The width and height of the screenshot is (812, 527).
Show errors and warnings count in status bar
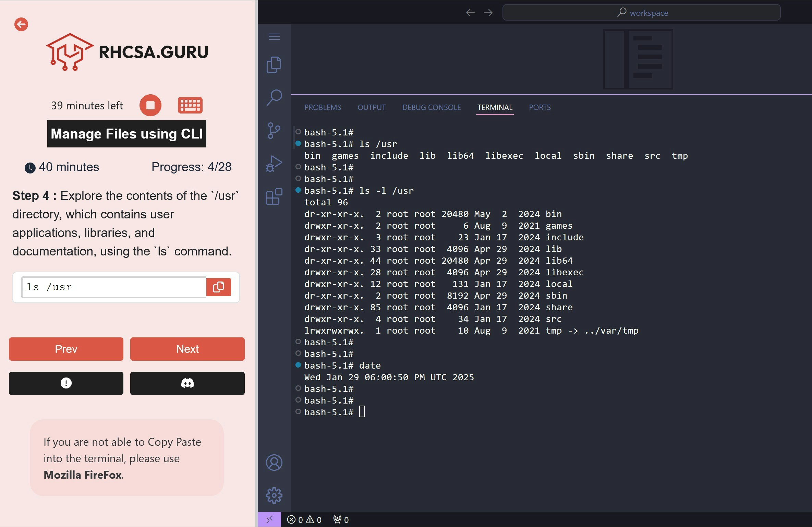click(304, 520)
